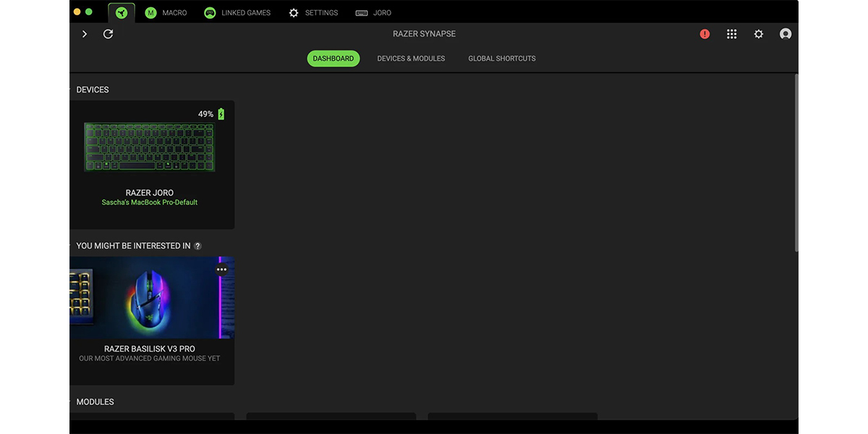
Task: Click OUR MOST ADVANCED GAMING MOUSE YET text
Action: click(x=150, y=359)
